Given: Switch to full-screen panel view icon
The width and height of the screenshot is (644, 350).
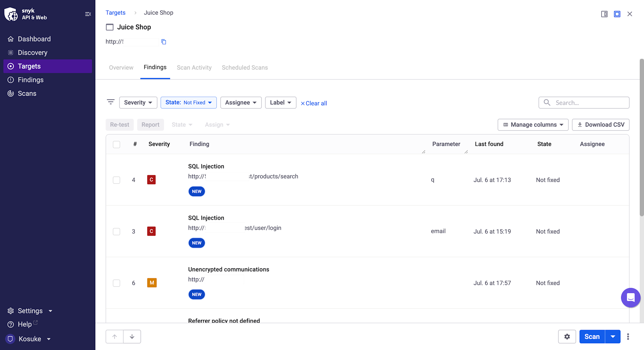Looking at the screenshot, I should pos(617,14).
